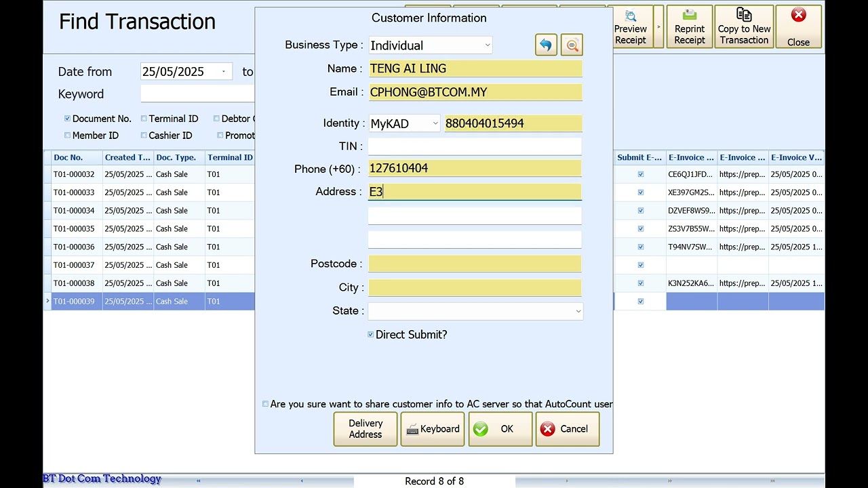Click the first Address line field
This screenshot has height=488, width=868.
coord(475,192)
